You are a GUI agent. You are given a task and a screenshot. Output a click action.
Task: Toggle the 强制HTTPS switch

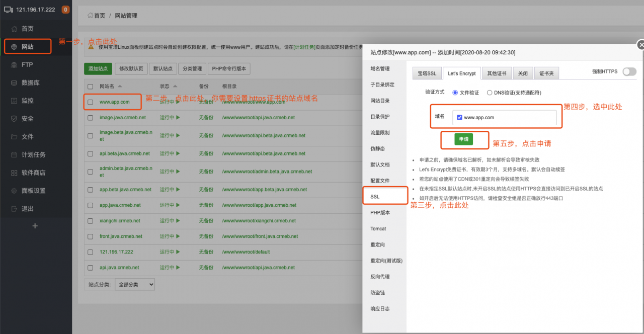click(x=629, y=72)
